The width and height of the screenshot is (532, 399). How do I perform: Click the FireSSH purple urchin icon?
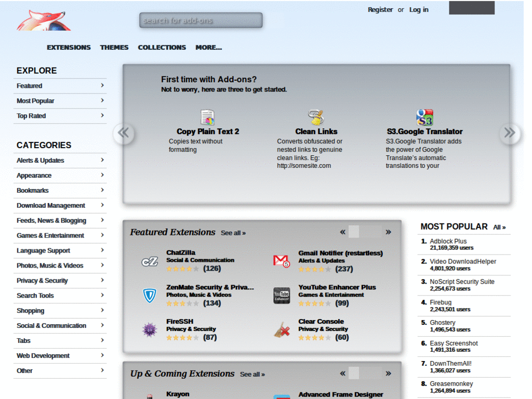tap(150, 329)
